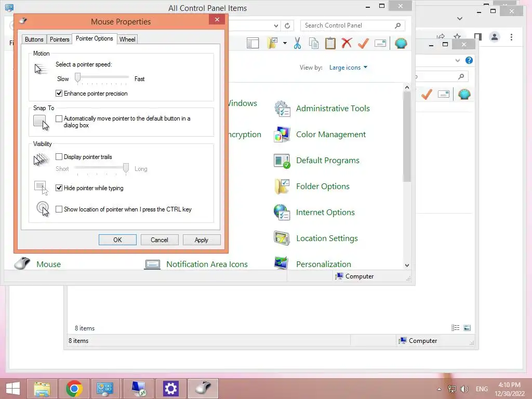This screenshot has width=532, height=399.
Task: Click the Copy icon in Control Panel toolbar
Action: (314, 44)
